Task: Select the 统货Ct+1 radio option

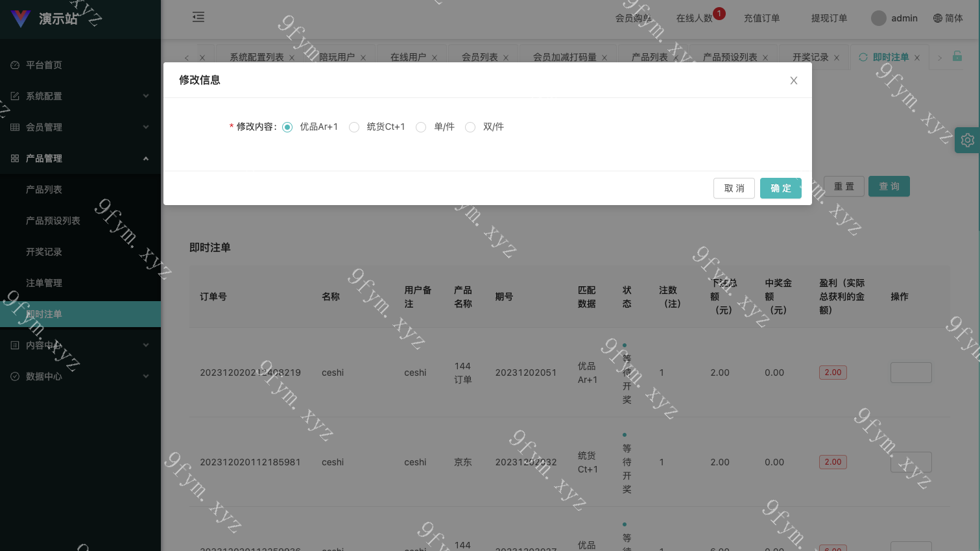Action: pyautogui.click(x=354, y=127)
